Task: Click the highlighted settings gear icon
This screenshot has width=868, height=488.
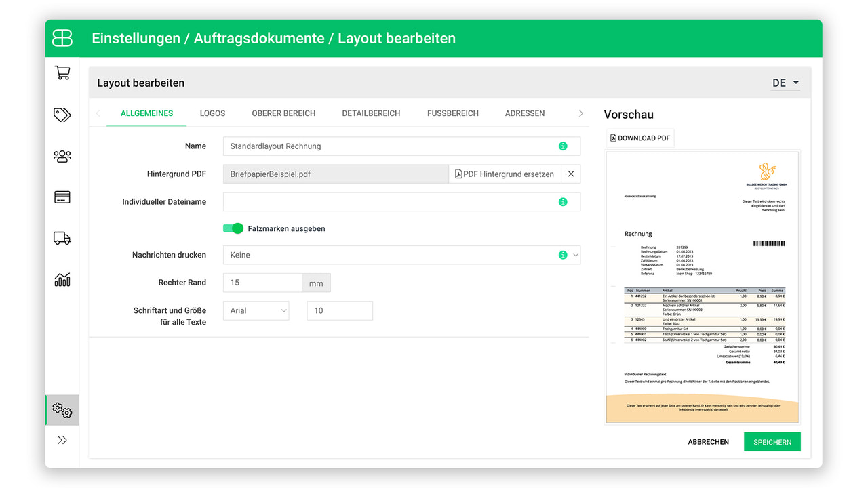Action: coord(62,410)
